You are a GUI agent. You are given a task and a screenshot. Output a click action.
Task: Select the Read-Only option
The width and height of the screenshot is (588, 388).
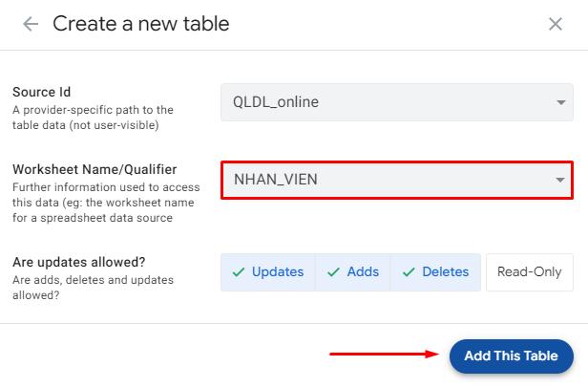click(x=530, y=272)
